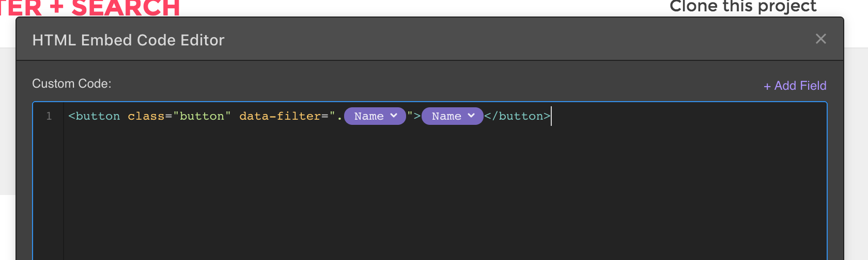Click the class attribute name in code
This screenshot has width=868, height=260.
click(146, 116)
